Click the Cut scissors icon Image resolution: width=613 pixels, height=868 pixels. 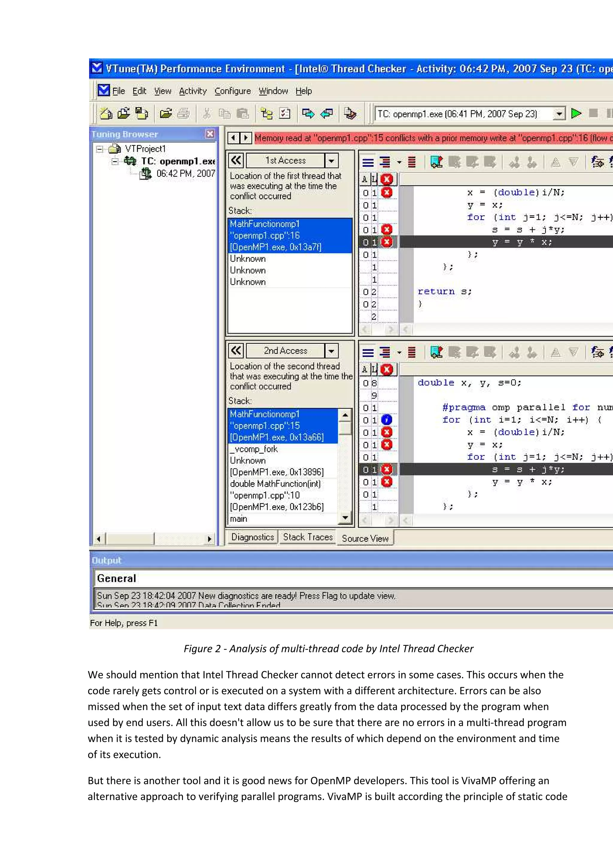[x=207, y=113]
